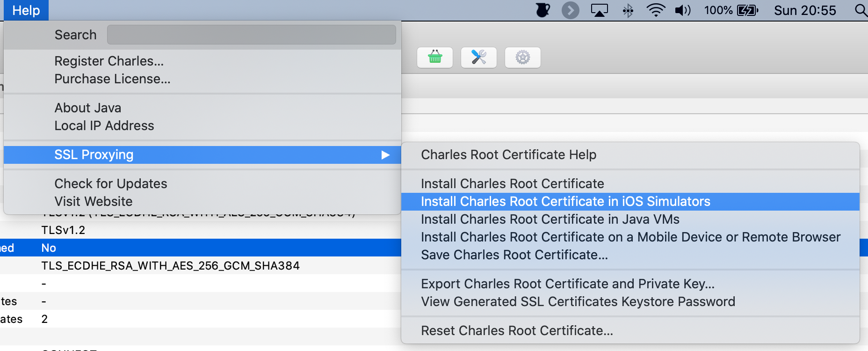Open Charles Root Certificate Help
Screen dimensions: 868x351
[630, 155]
